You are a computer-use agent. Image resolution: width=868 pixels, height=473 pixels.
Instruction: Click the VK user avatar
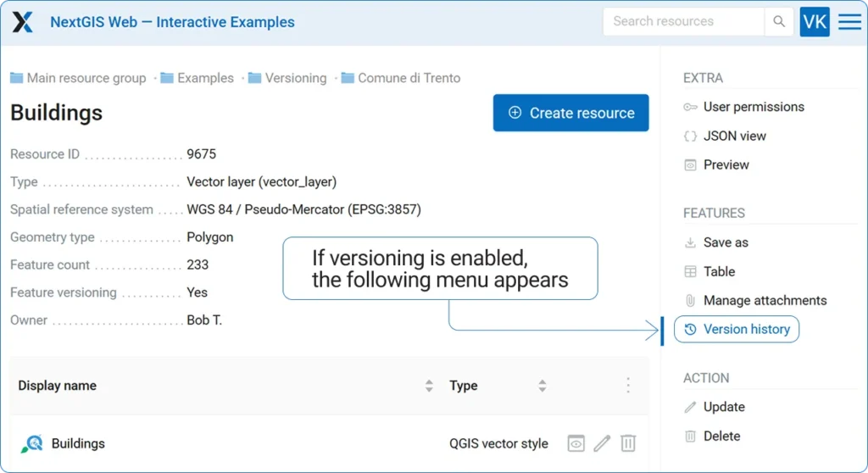[x=814, y=22]
